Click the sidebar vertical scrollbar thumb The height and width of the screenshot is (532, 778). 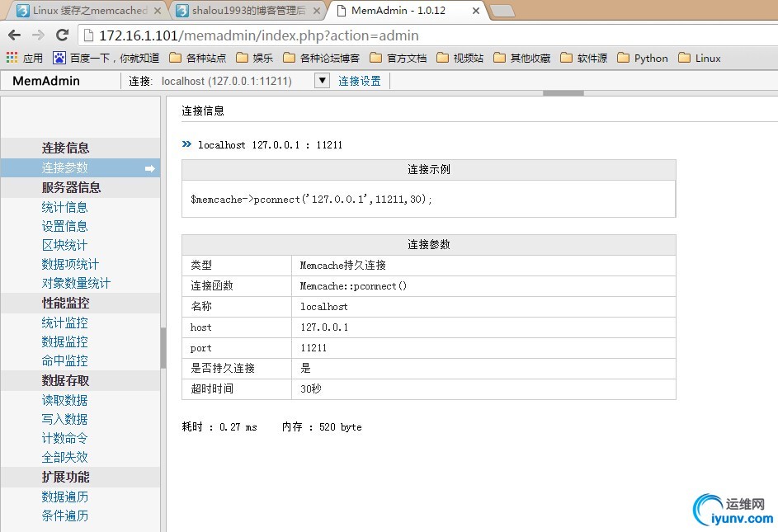[x=163, y=348]
